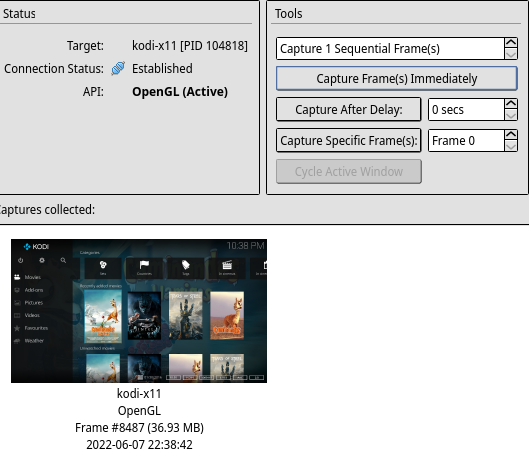Click the Established connection status text

162,69
